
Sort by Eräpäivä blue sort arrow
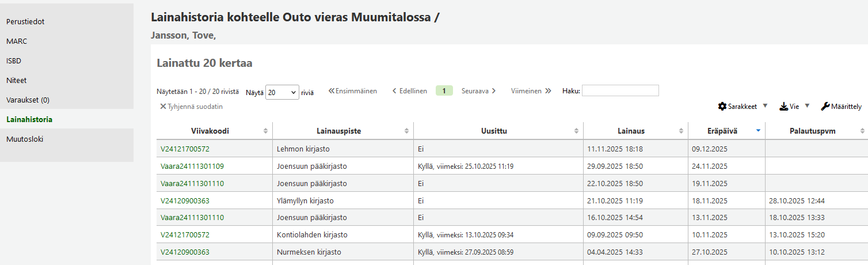758,131
